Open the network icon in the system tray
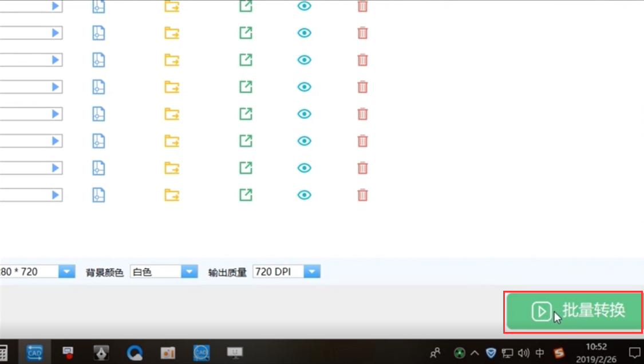Image resolution: width=644 pixels, height=364 pixels. pos(507,353)
